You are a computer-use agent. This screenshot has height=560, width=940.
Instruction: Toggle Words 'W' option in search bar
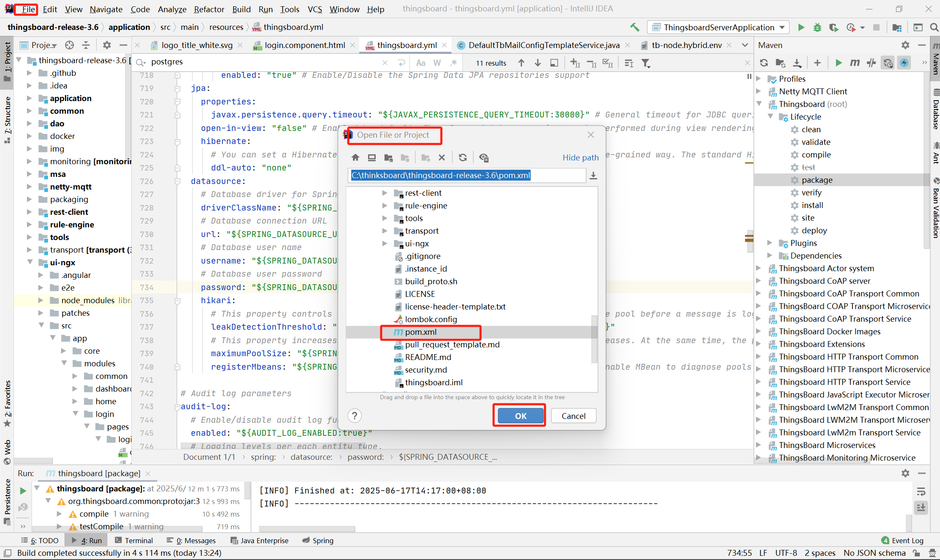click(437, 63)
